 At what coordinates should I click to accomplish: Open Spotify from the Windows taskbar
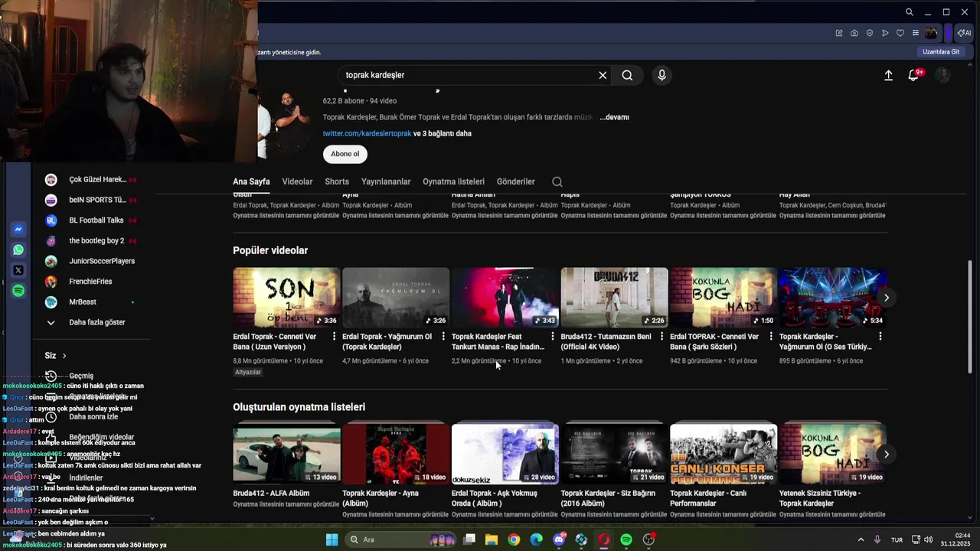(x=626, y=540)
